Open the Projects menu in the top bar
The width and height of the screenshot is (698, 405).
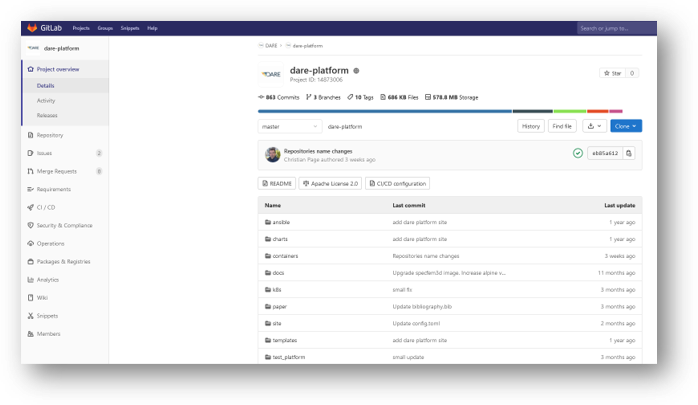click(x=83, y=28)
